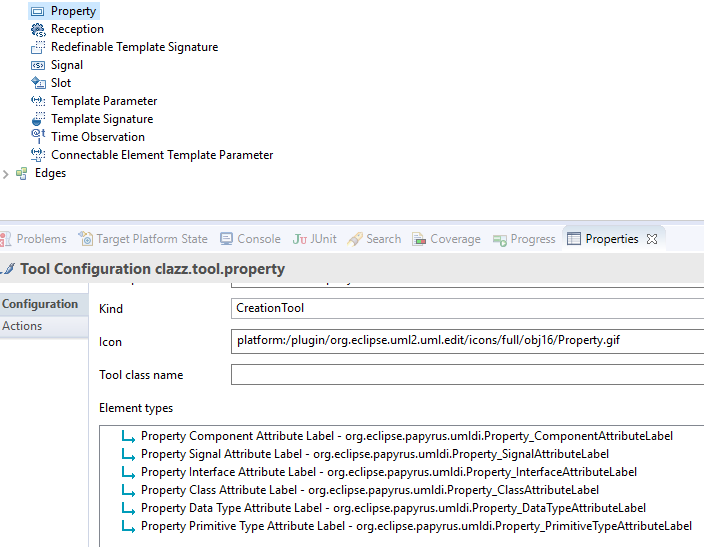Viewport: 704px width, 547px height.
Task: Click the Tool class name label
Action: (x=141, y=375)
